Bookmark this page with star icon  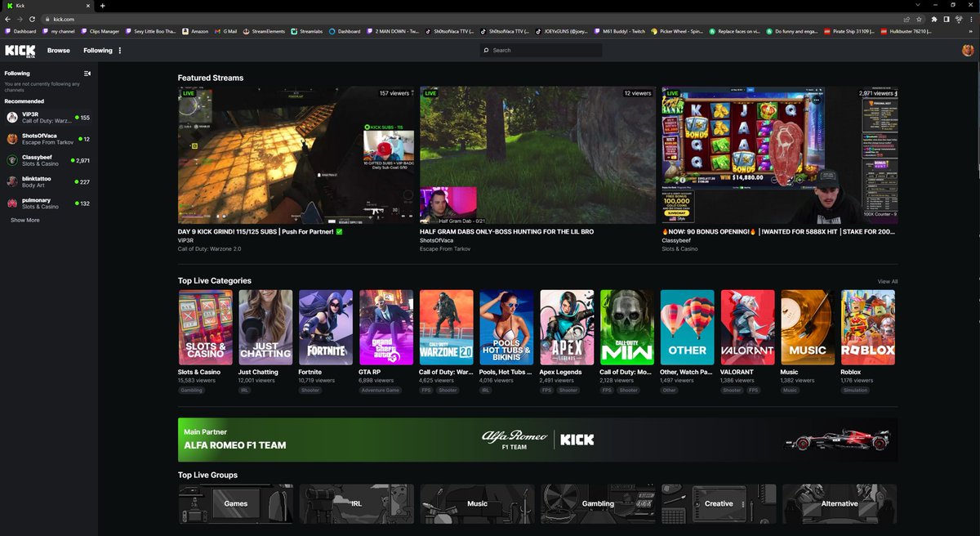tap(919, 19)
